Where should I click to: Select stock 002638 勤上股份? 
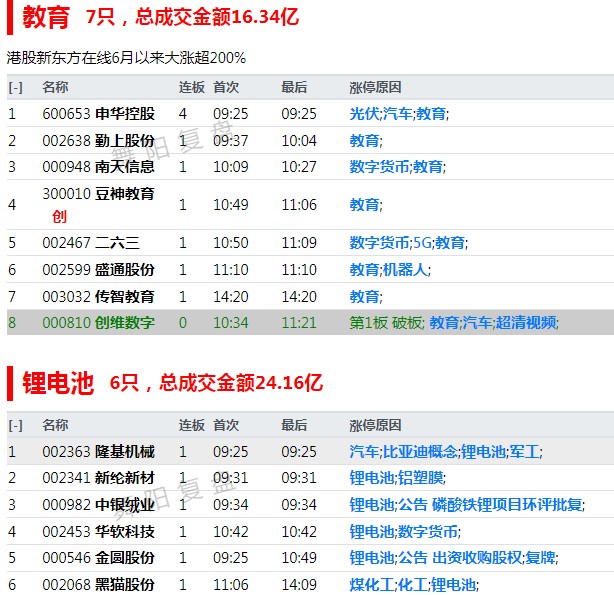click(x=99, y=141)
